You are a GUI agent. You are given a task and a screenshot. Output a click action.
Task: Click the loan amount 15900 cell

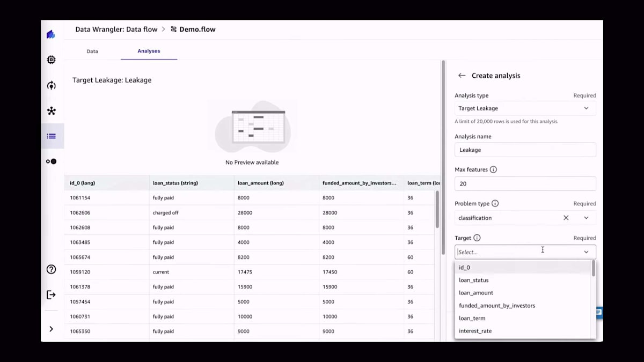[276, 287]
